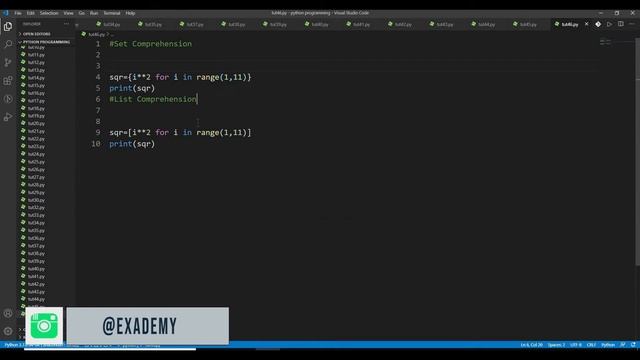
Task: Click the list comprehension code on line 9
Action: [180, 133]
